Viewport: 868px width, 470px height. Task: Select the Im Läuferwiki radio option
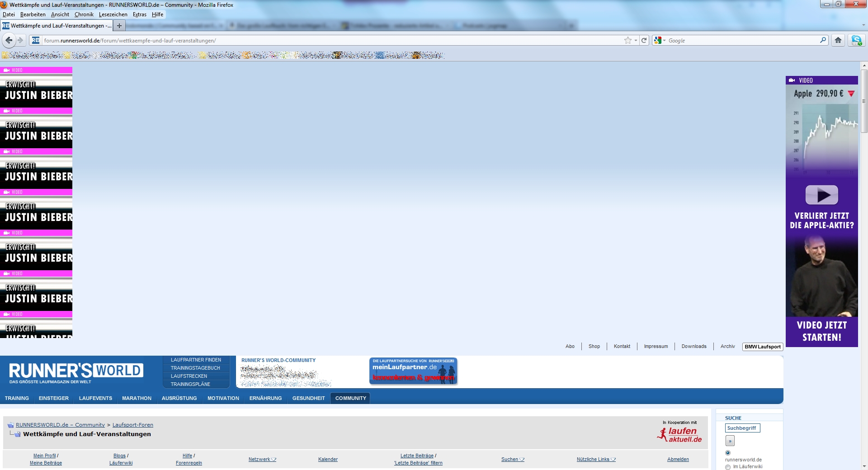(728, 467)
